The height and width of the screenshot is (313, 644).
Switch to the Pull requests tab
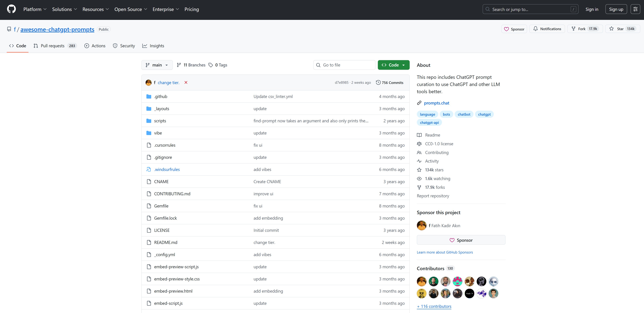click(x=55, y=46)
